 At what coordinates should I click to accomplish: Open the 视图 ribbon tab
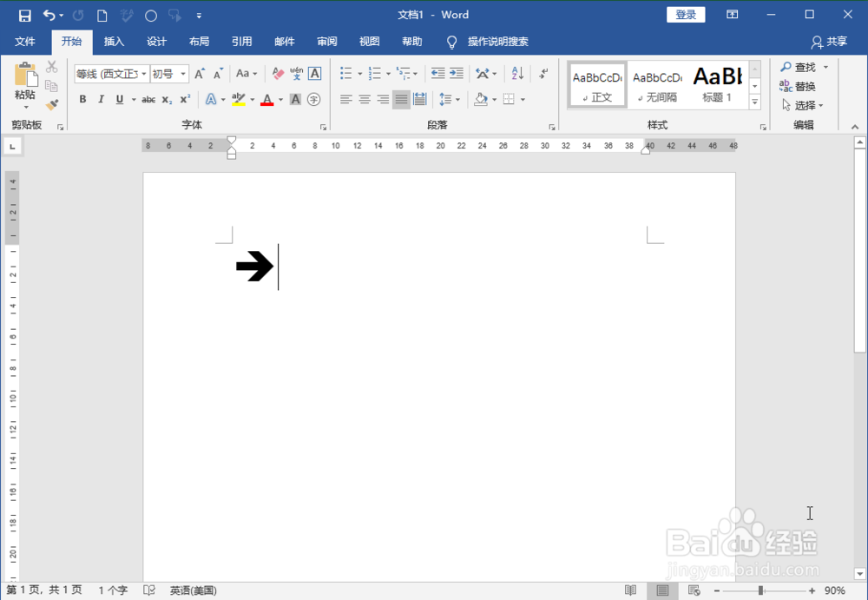click(368, 41)
